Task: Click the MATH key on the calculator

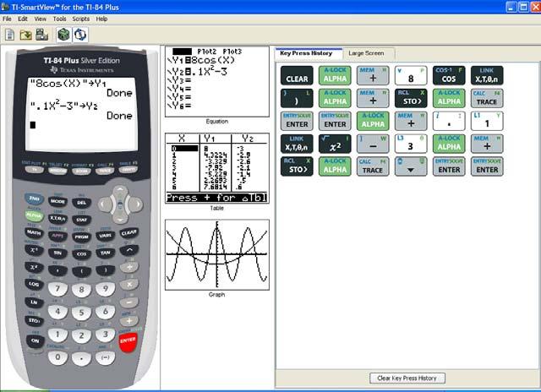Action: click(x=34, y=232)
